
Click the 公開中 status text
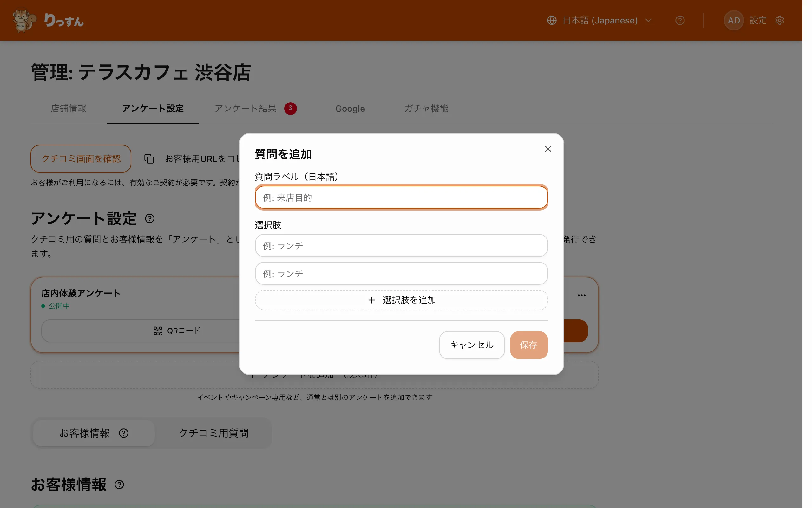(x=59, y=306)
